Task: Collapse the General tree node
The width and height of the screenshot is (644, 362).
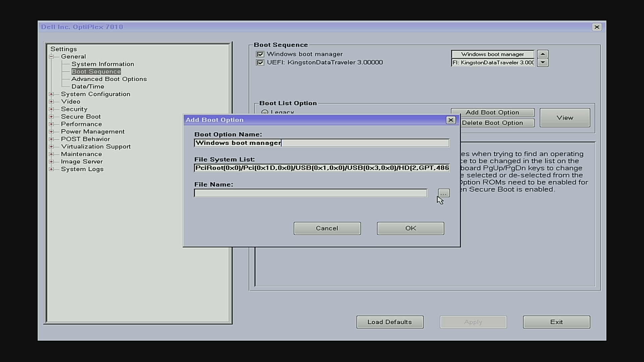Action: pos(51,57)
